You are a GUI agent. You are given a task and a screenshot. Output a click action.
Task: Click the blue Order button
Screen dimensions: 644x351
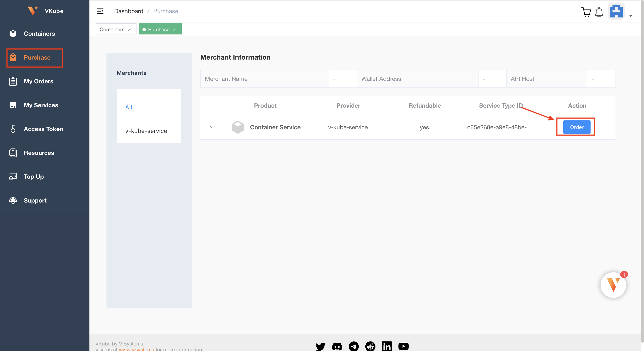point(577,127)
